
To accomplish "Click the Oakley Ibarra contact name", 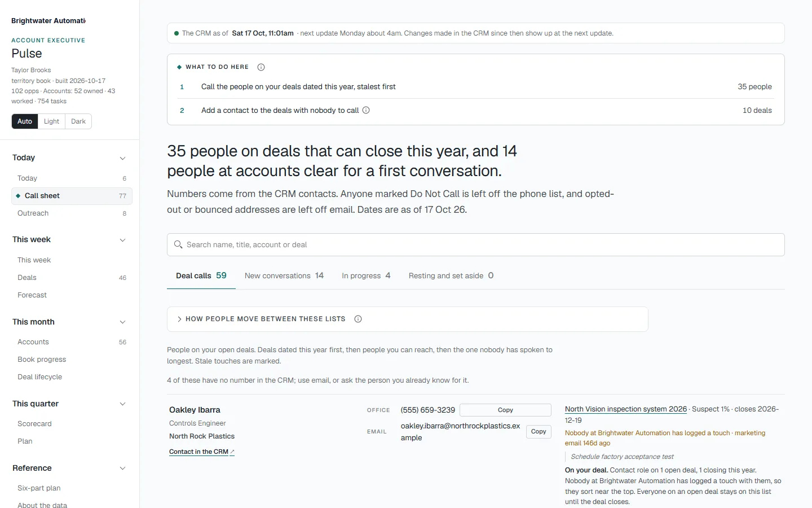I will click(195, 410).
